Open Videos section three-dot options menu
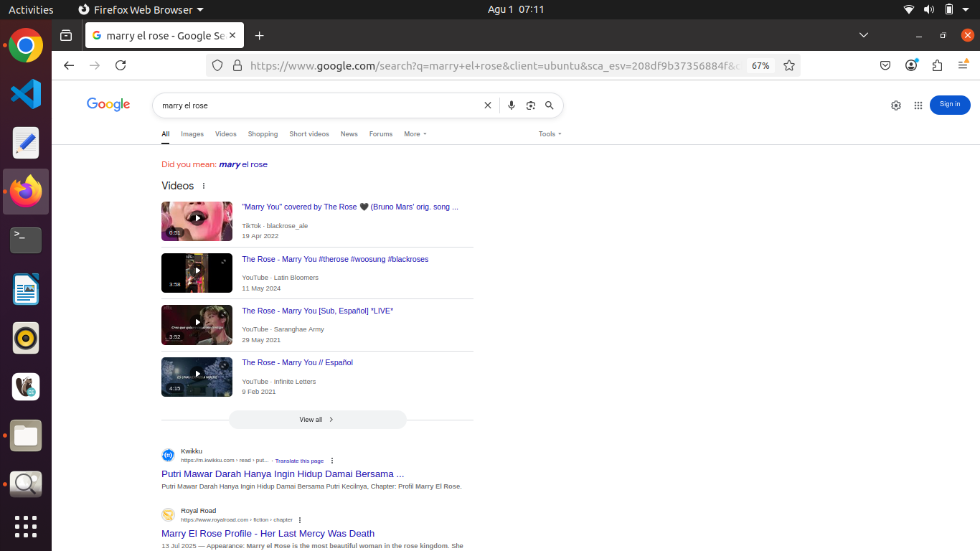The width and height of the screenshot is (980, 551). tap(204, 186)
